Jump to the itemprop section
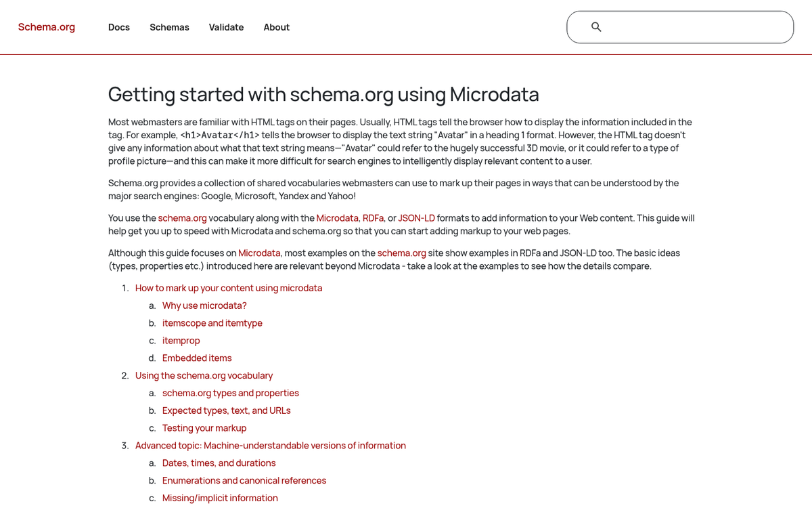Viewport: 812px width, 508px height. [181, 341]
